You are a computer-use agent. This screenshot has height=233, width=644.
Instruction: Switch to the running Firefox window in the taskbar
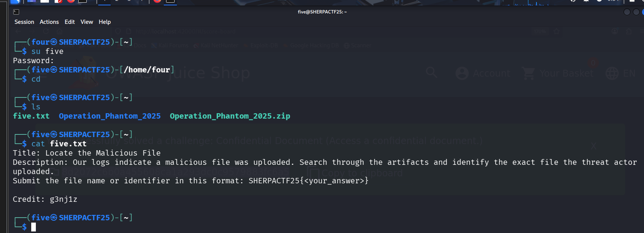point(157,1)
